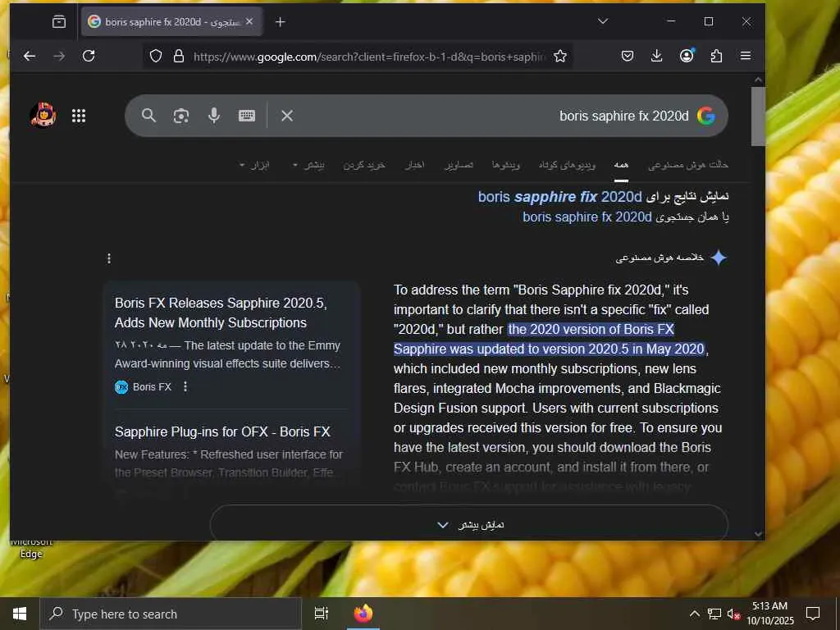Open the ابزار tools dropdown
The width and height of the screenshot is (840, 630).
point(254,165)
